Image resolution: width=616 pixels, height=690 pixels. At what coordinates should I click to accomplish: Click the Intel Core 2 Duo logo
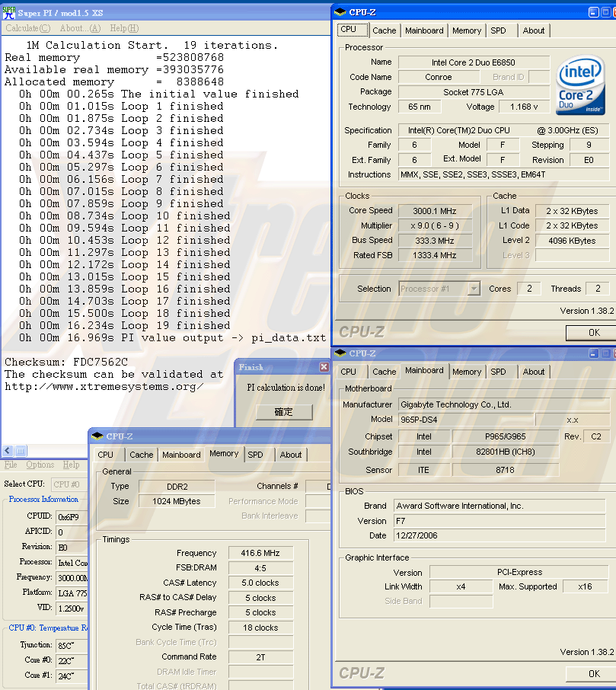(x=582, y=85)
